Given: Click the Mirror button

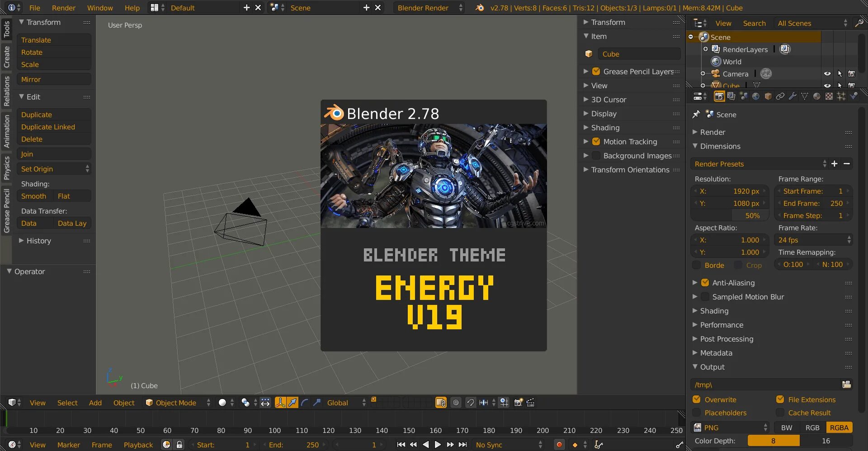Looking at the screenshot, I should [x=54, y=79].
